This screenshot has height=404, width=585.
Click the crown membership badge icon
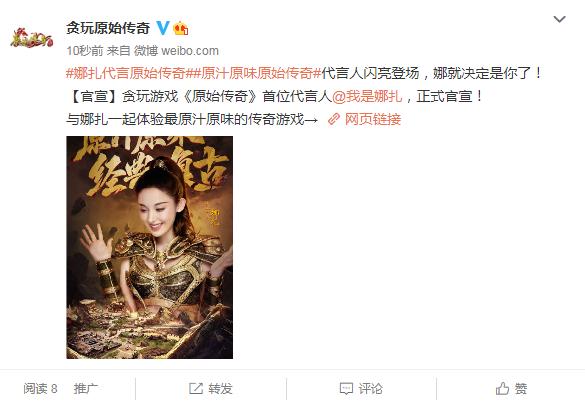tap(181, 28)
